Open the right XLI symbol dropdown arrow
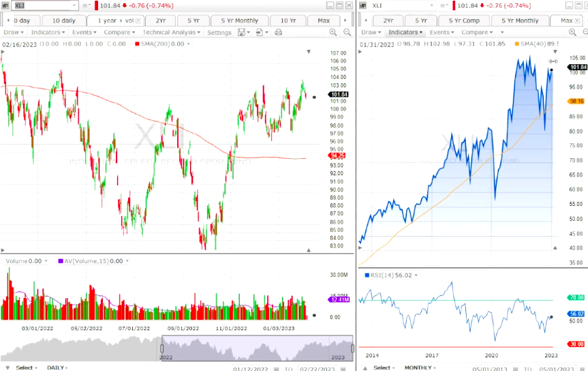 pos(431,5)
